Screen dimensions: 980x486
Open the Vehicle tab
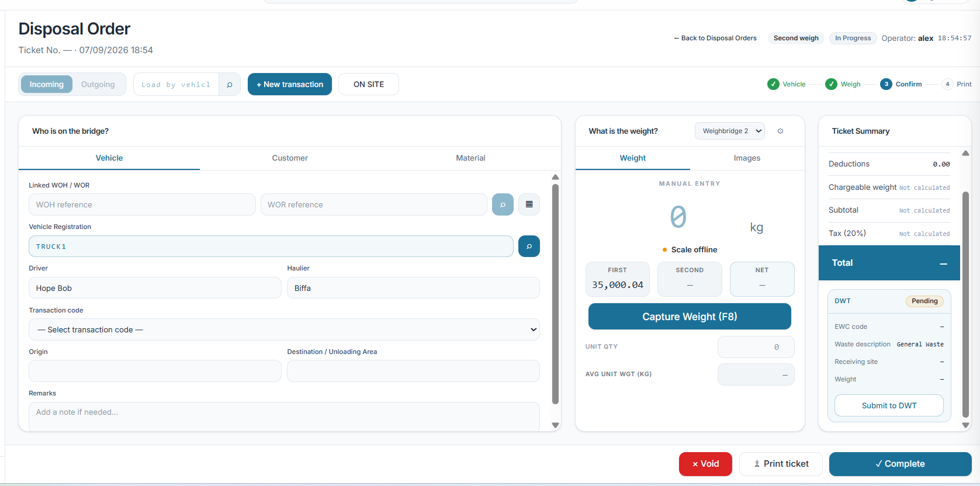(109, 158)
